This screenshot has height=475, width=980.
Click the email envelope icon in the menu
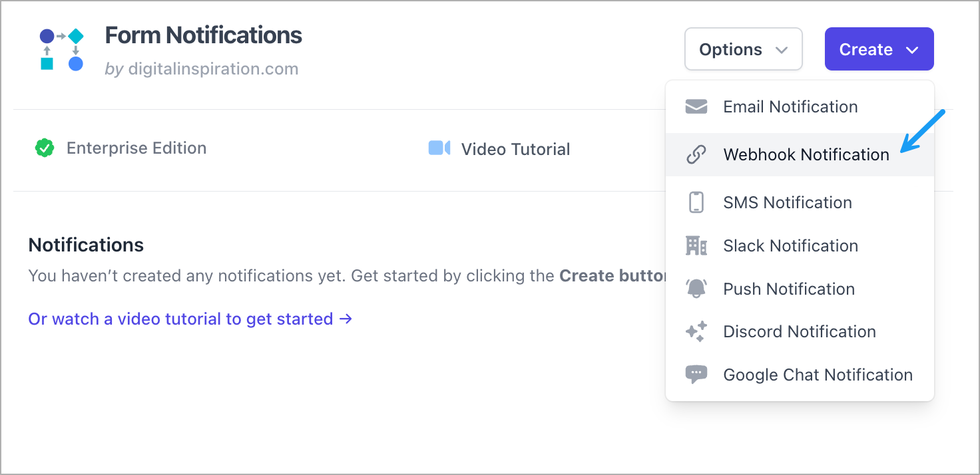[x=696, y=106]
